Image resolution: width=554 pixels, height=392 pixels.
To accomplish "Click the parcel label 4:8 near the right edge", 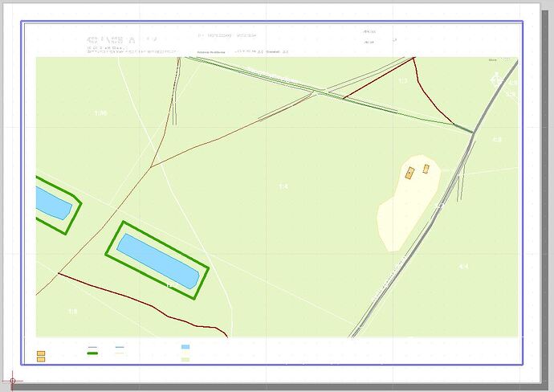I will click(x=497, y=140).
